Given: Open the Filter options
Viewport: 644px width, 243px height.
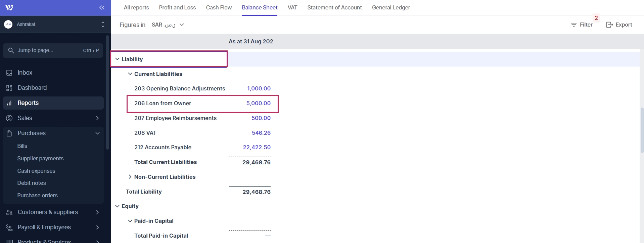Looking at the screenshot, I should (582, 25).
